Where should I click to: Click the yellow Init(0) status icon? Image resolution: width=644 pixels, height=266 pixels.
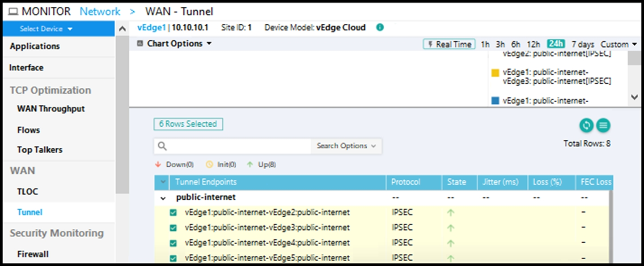[209, 164]
